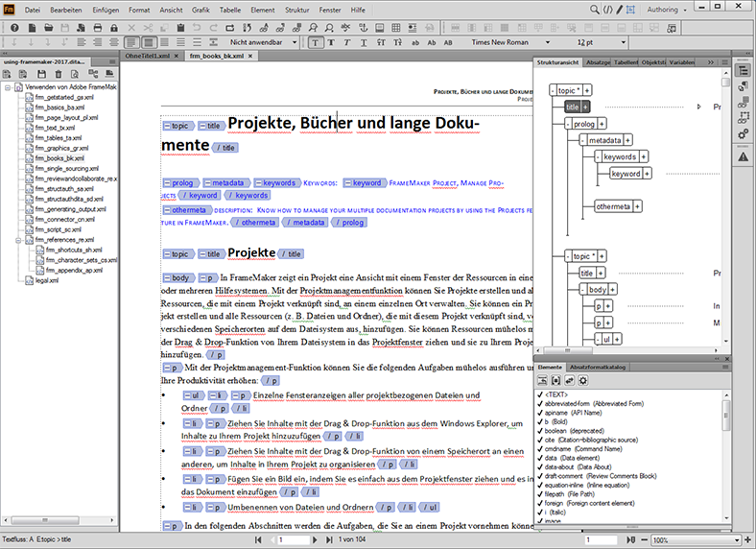Open the Tabelle menu
756x549 pixels.
coord(231,10)
